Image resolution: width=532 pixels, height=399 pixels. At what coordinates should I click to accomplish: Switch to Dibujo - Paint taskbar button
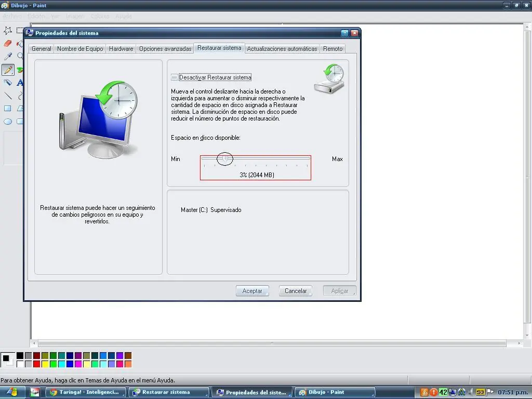[335, 392]
